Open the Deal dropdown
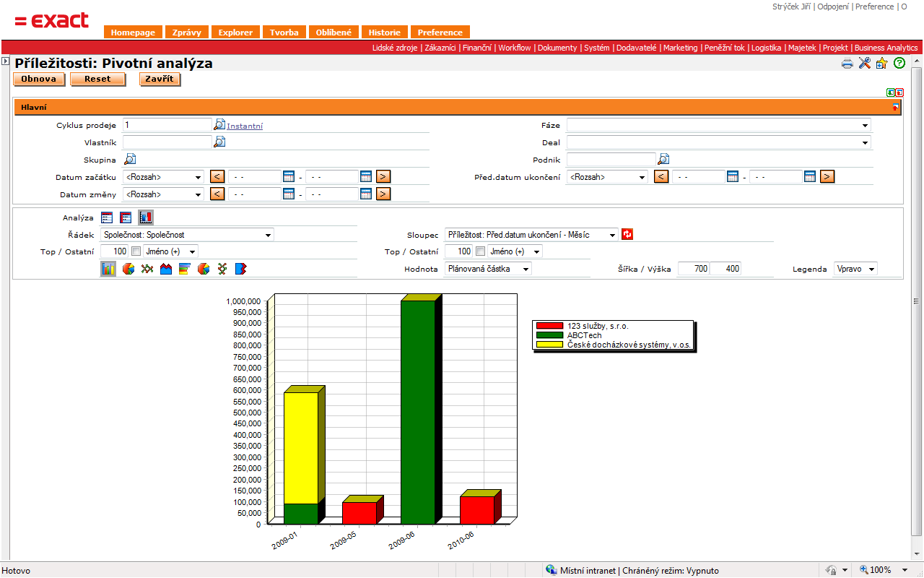Viewport: 924px width, 578px height. (x=719, y=142)
